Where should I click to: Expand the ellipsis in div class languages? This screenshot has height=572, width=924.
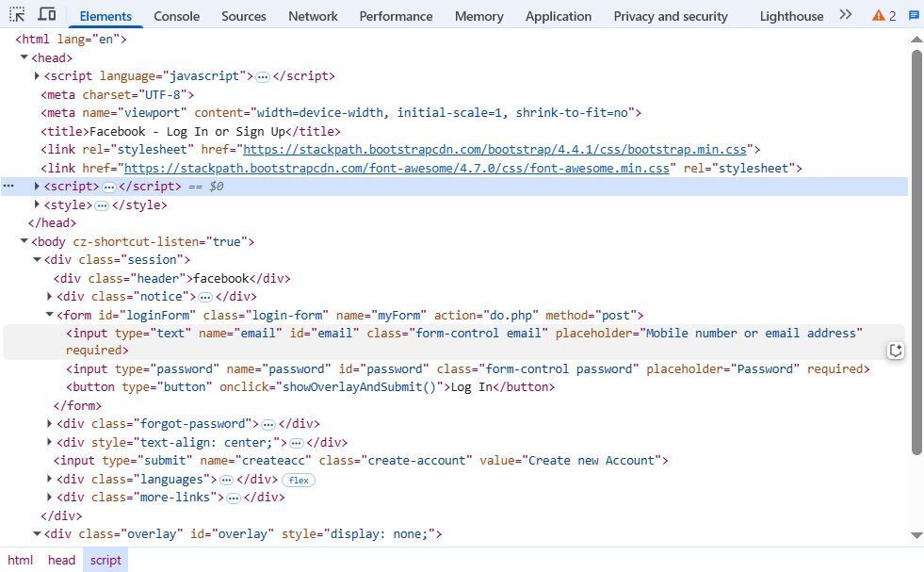(226, 480)
